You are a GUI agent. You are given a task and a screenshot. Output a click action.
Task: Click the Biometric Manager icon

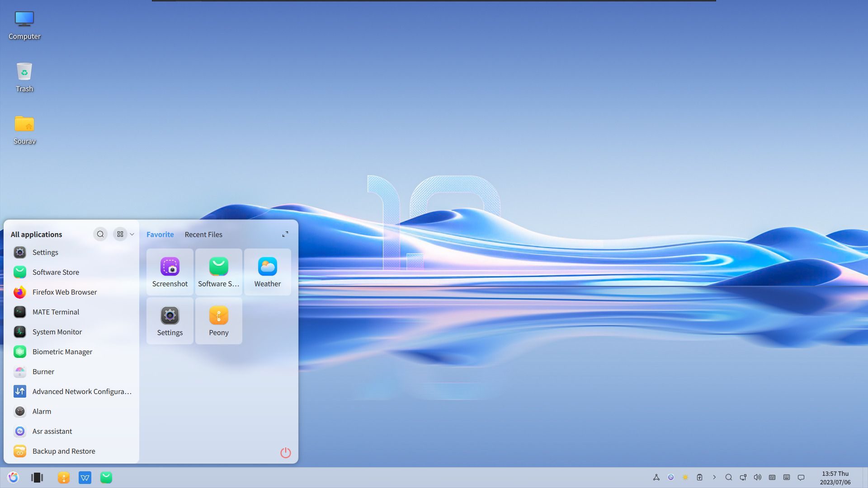tap(20, 352)
